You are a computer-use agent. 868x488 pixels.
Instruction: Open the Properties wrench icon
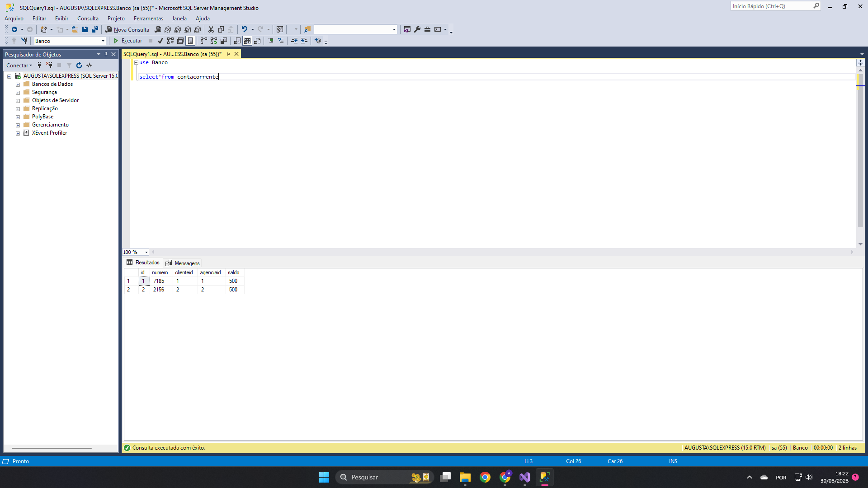[x=417, y=29]
